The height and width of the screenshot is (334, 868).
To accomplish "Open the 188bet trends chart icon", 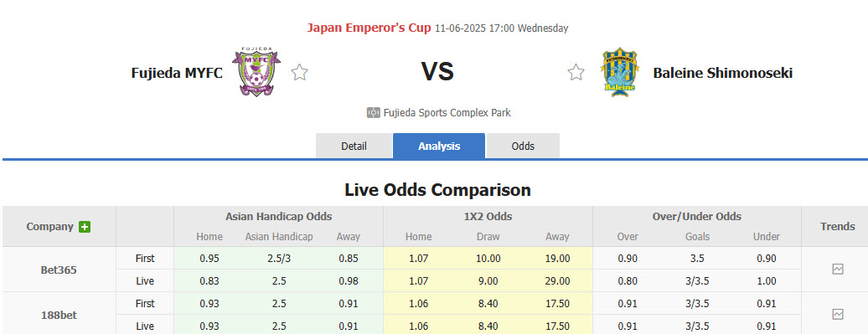I will click(x=838, y=314).
